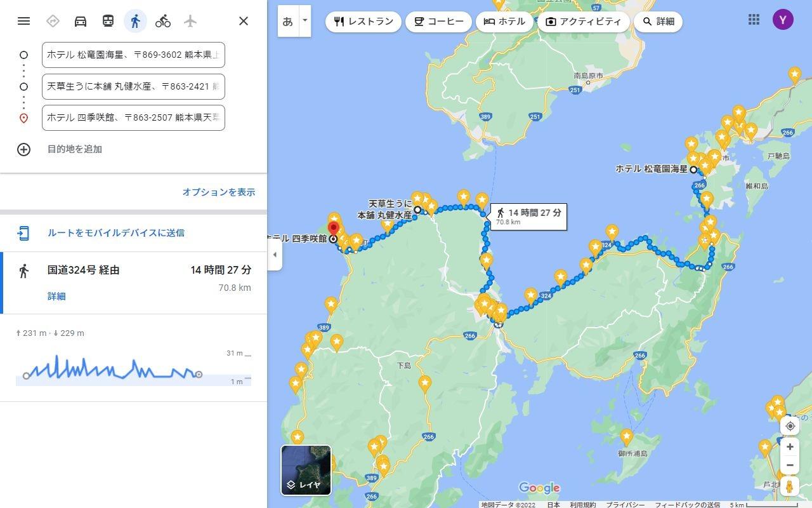The image size is (812, 508).
Task: Switch to cycling directions mode
Action: (163, 21)
